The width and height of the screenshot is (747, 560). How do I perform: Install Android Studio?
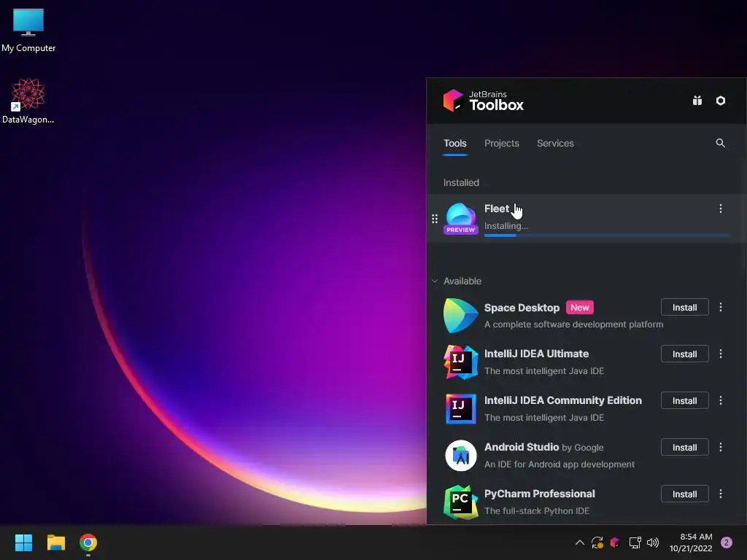coord(684,447)
